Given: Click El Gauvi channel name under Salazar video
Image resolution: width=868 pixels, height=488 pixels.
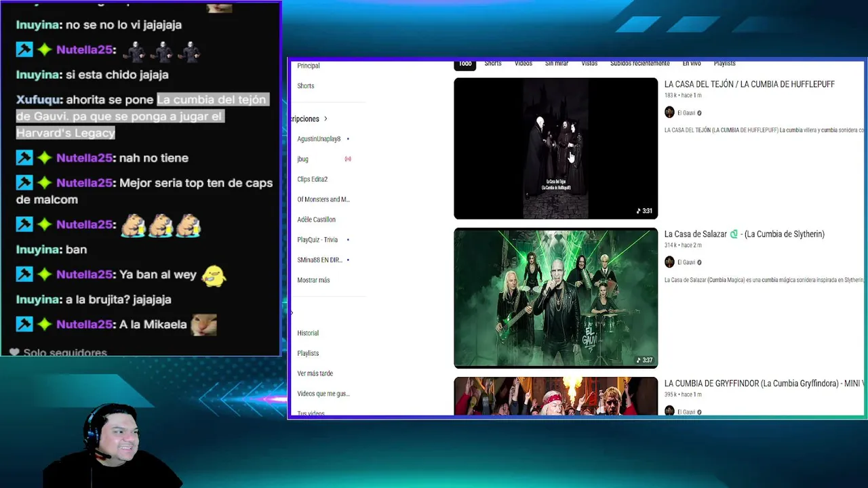Looking at the screenshot, I should (686, 262).
